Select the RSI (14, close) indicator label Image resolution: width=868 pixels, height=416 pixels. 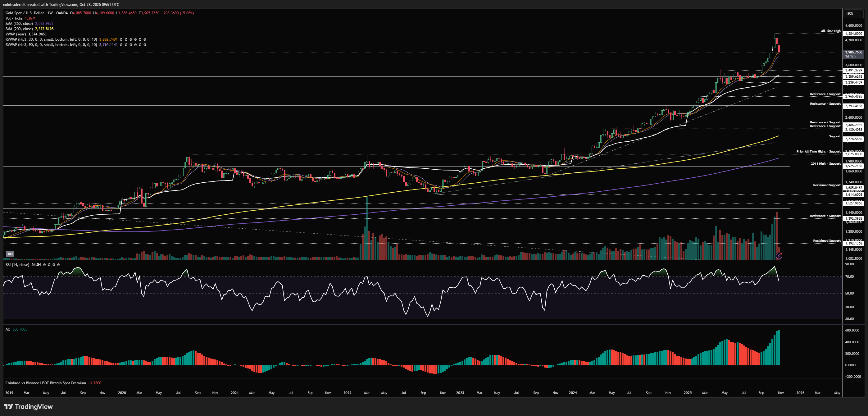point(17,265)
